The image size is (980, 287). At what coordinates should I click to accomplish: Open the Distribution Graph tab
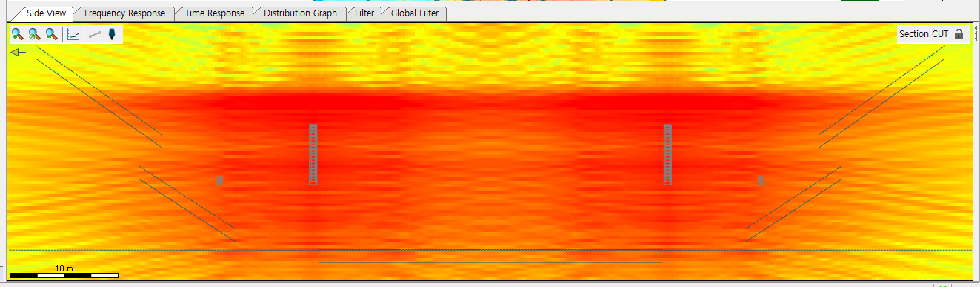[300, 13]
